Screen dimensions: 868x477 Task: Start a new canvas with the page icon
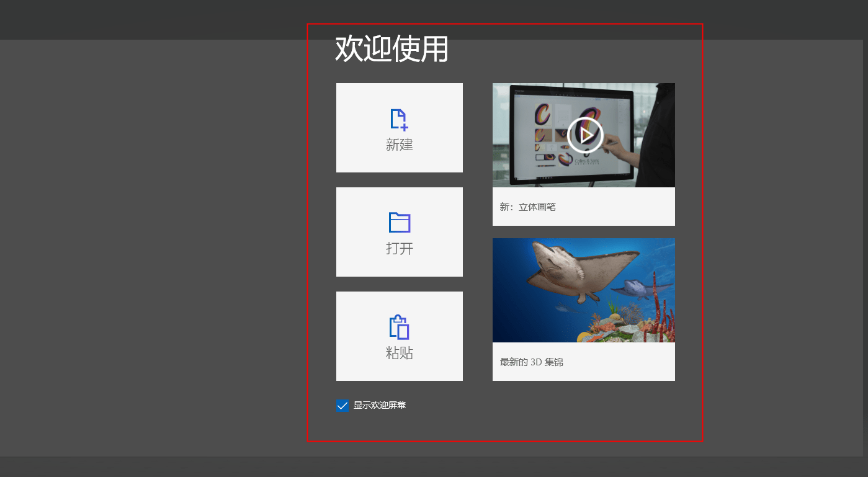[399, 119]
